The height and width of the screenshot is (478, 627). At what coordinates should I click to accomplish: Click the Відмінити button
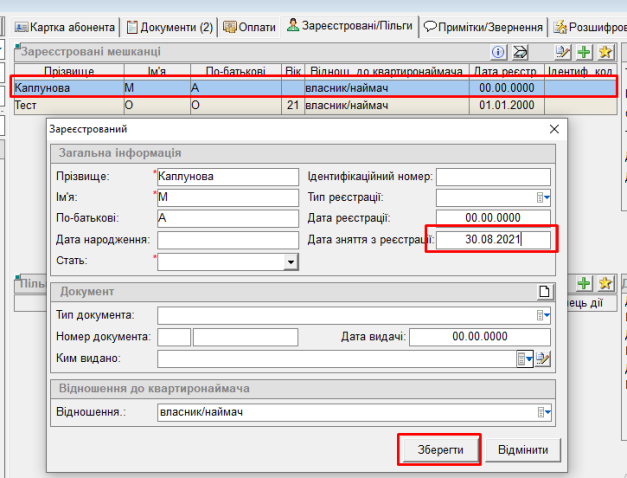coord(524,451)
